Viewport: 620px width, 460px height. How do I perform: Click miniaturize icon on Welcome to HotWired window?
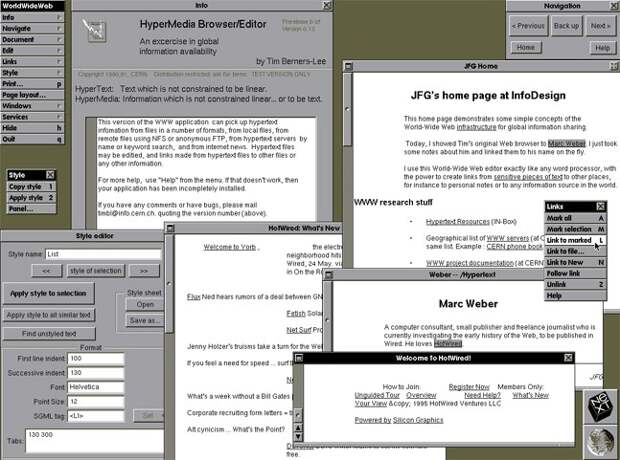(299, 358)
